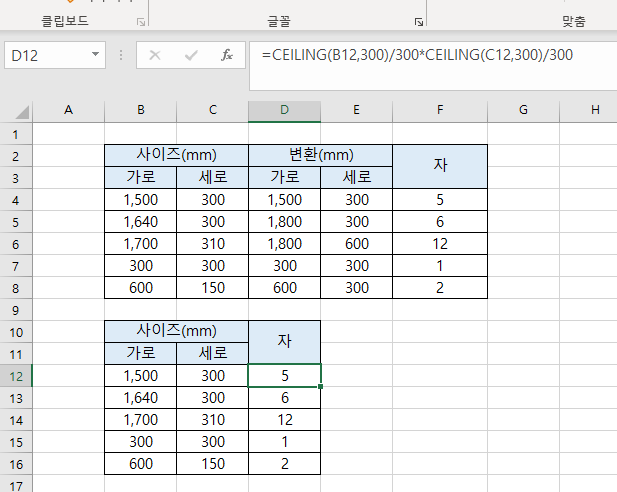Image resolution: width=617 pixels, height=492 pixels.
Task: Expand the Name Box dropdown arrow
Action: tap(95, 54)
